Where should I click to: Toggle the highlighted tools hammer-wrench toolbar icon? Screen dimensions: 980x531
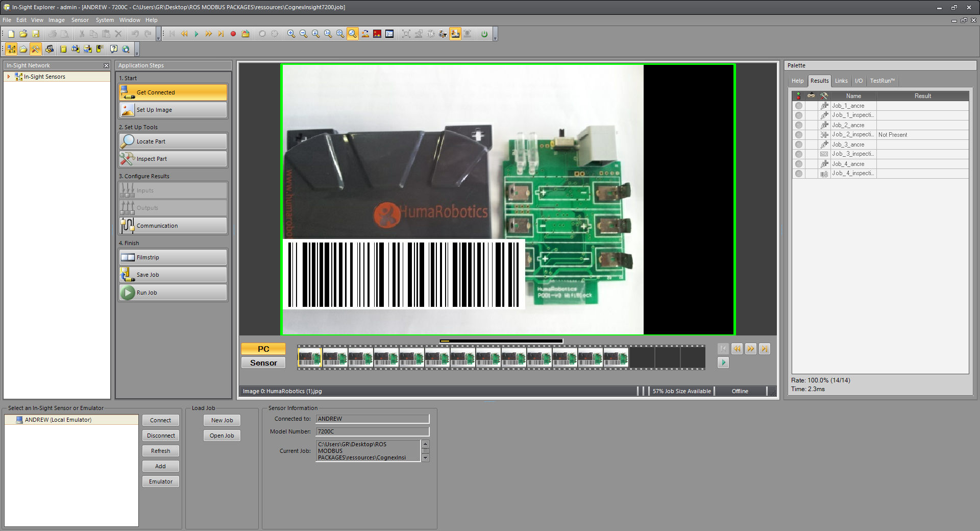click(x=36, y=49)
